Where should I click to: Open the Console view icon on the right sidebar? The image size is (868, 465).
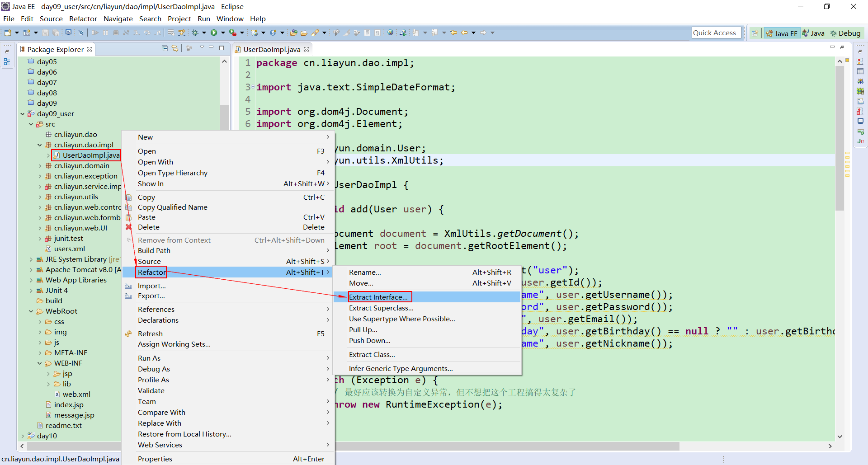tap(860, 121)
